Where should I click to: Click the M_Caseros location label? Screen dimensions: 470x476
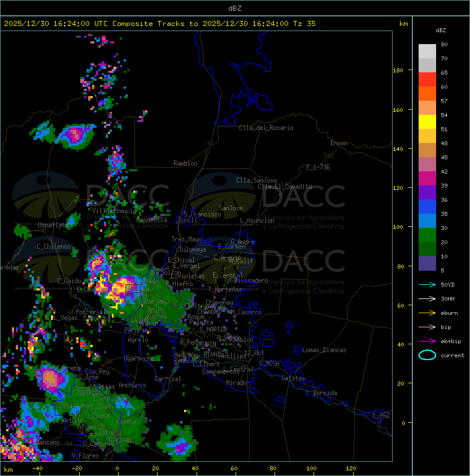(x=246, y=312)
